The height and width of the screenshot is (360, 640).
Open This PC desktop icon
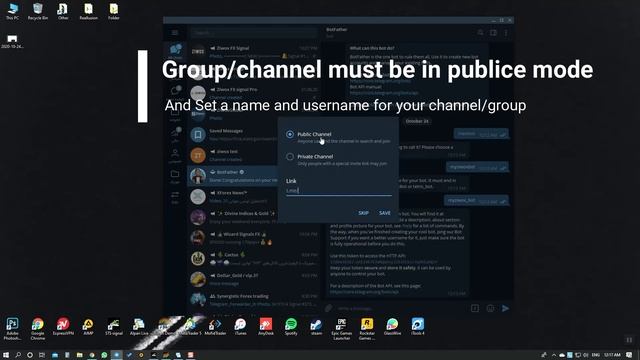[13, 11]
